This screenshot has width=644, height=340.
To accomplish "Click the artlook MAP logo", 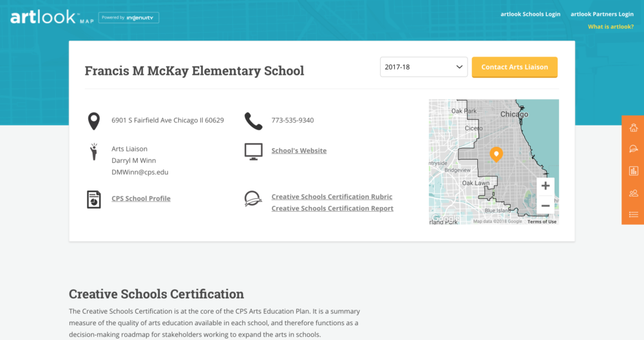I will pos(52,17).
